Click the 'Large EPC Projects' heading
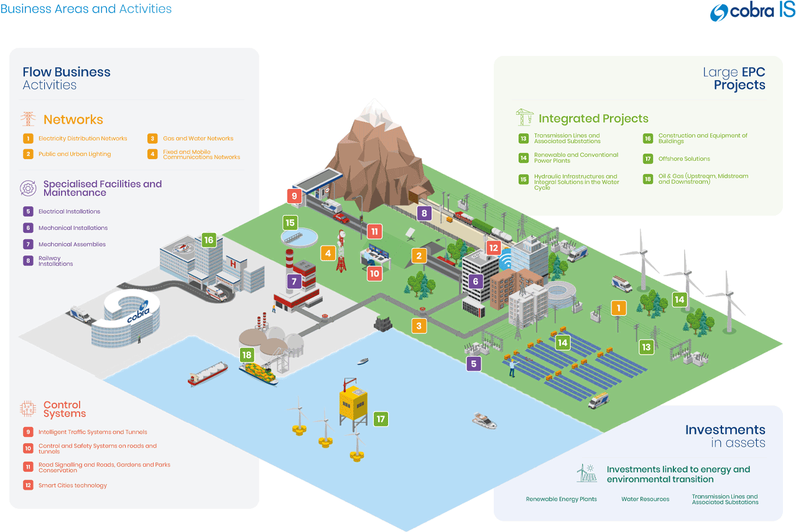 tap(734, 78)
